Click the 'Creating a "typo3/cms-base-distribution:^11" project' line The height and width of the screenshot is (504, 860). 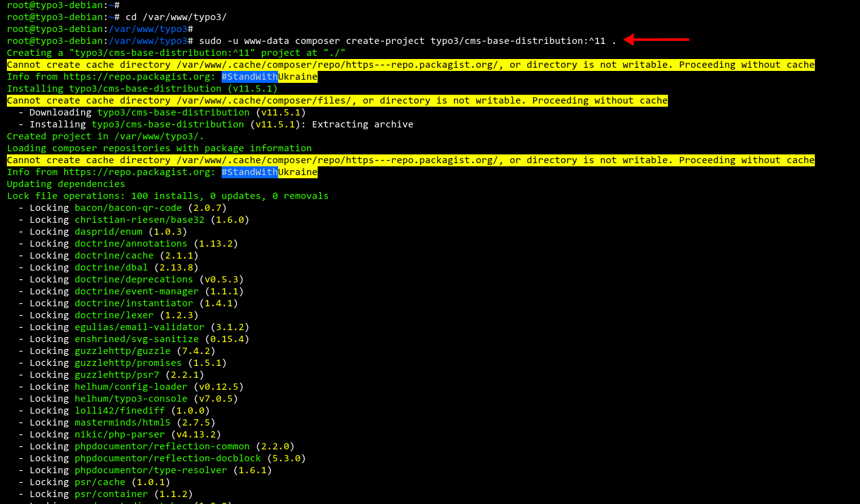coord(176,53)
